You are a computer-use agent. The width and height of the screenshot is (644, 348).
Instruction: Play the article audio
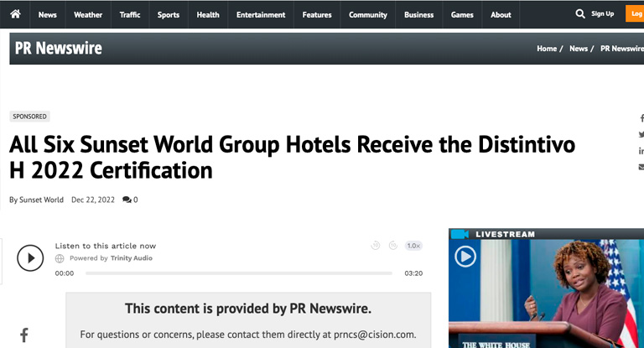click(30, 258)
